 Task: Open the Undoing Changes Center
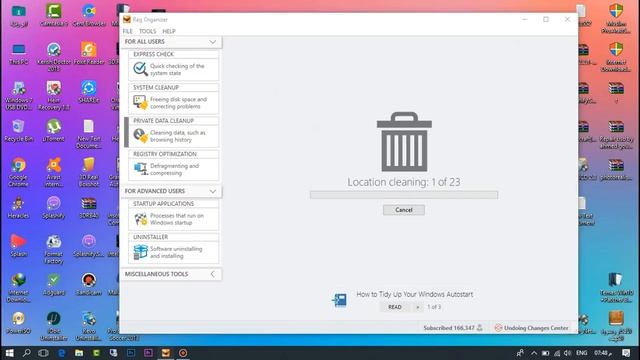click(531, 328)
